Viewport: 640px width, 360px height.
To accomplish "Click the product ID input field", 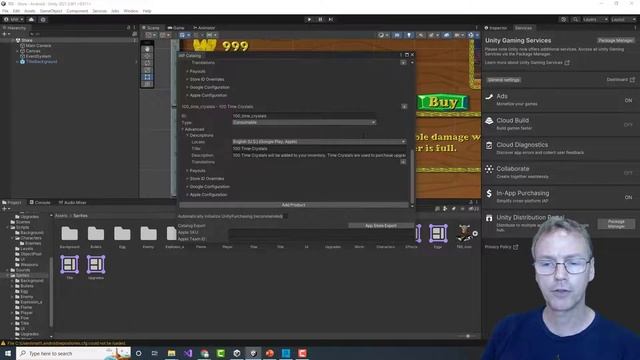I will click(304, 116).
